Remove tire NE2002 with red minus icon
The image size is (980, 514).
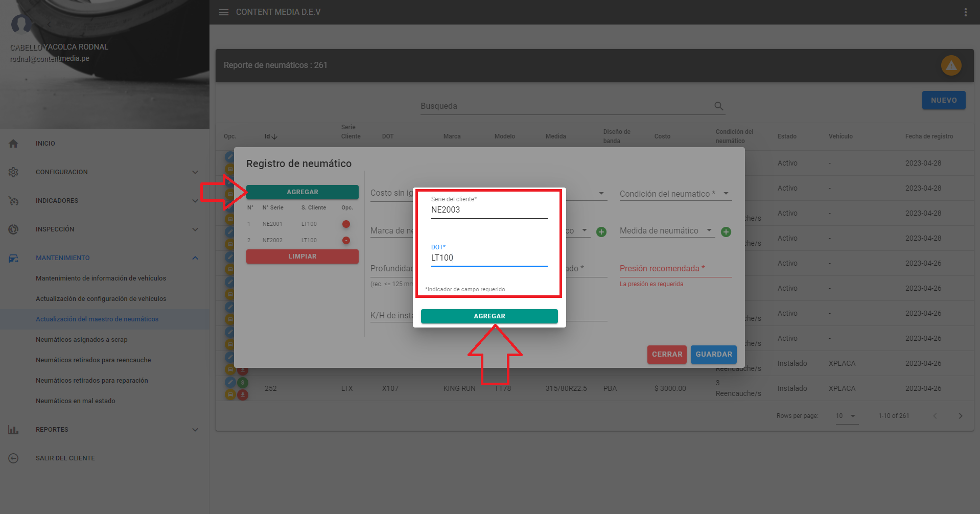click(346, 241)
